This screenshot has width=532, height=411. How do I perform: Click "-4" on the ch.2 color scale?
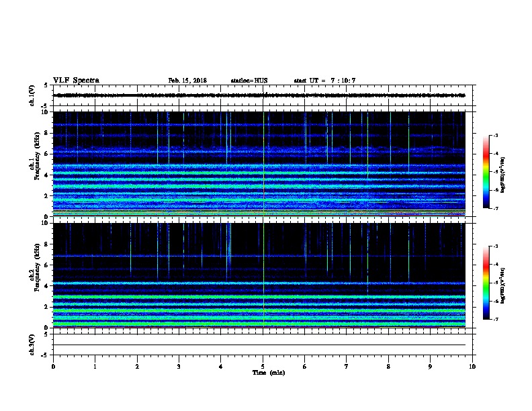tap(495, 265)
